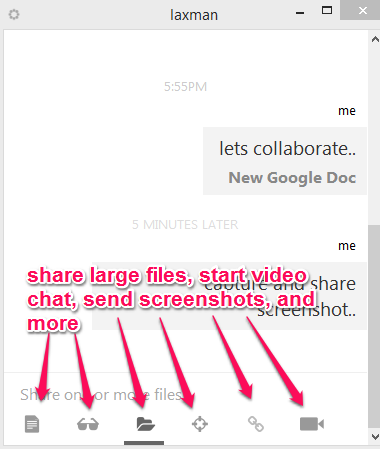Click the chain link share icon
The image size is (380, 449).
[256, 424]
